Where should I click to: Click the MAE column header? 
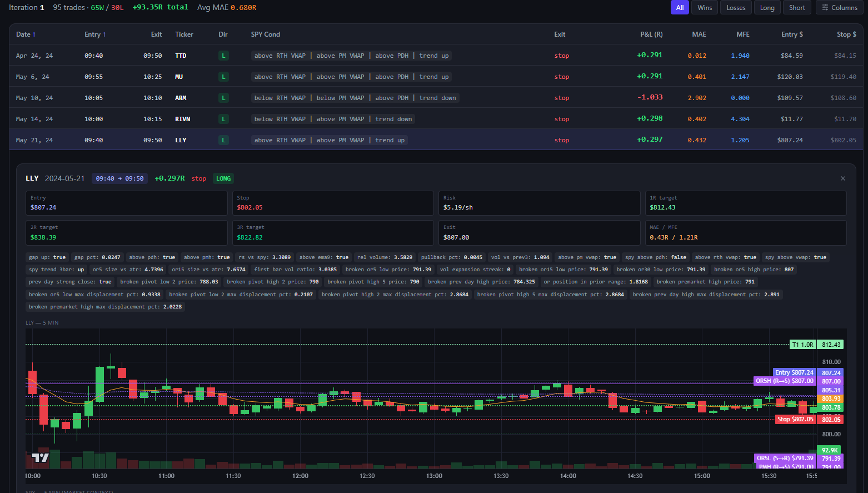pyautogui.click(x=699, y=34)
